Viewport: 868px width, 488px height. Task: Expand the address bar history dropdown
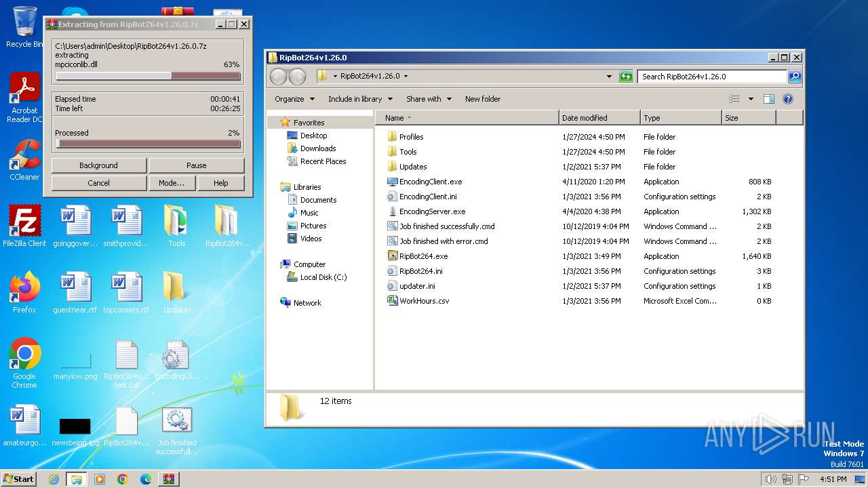609,77
